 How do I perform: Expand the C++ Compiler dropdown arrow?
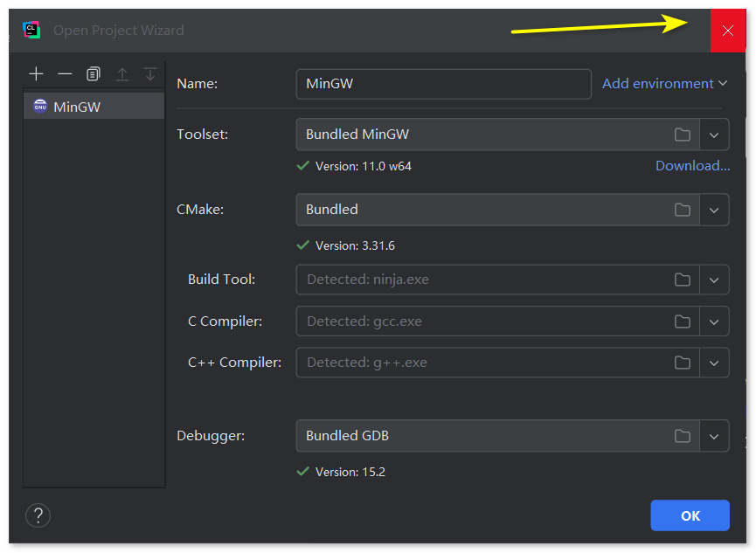(x=714, y=363)
